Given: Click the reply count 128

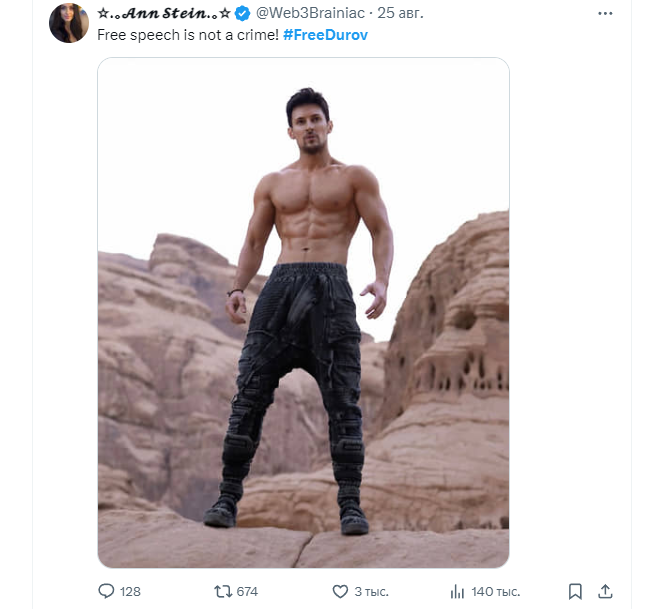Looking at the screenshot, I should 130,591.
